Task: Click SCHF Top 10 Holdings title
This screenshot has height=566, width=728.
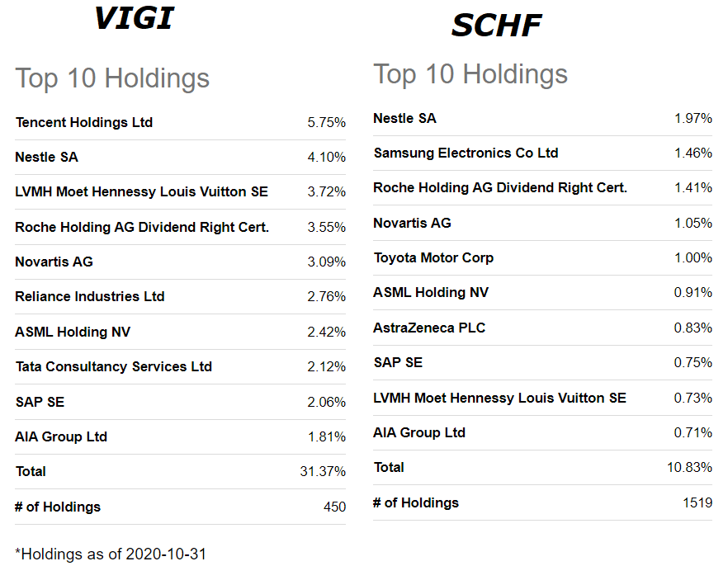Action: 470,74
